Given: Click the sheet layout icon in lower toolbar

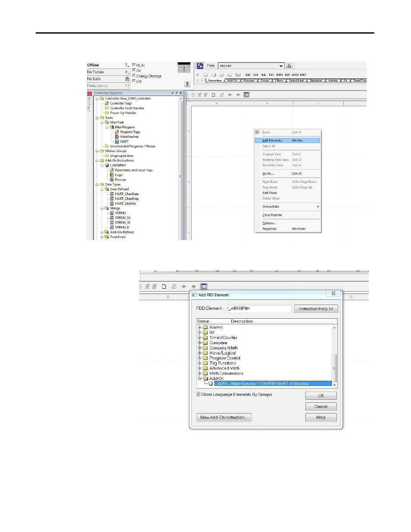Looking at the screenshot, I should pyautogui.click(x=204, y=286).
